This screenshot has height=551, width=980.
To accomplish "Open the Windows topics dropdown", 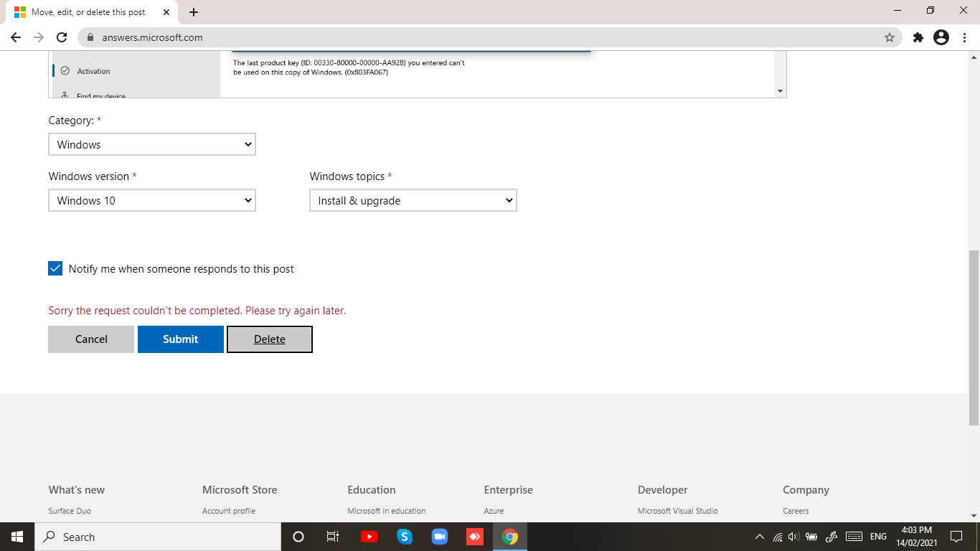I will click(x=413, y=200).
